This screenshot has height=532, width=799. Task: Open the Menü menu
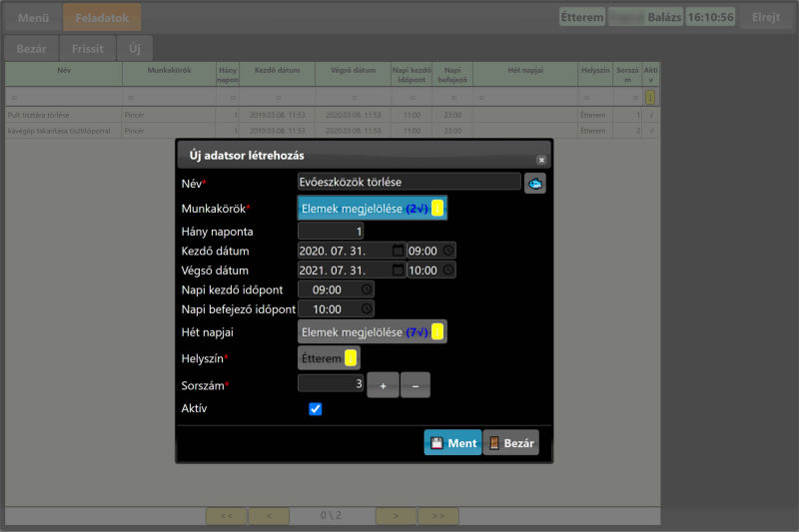coord(33,17)
